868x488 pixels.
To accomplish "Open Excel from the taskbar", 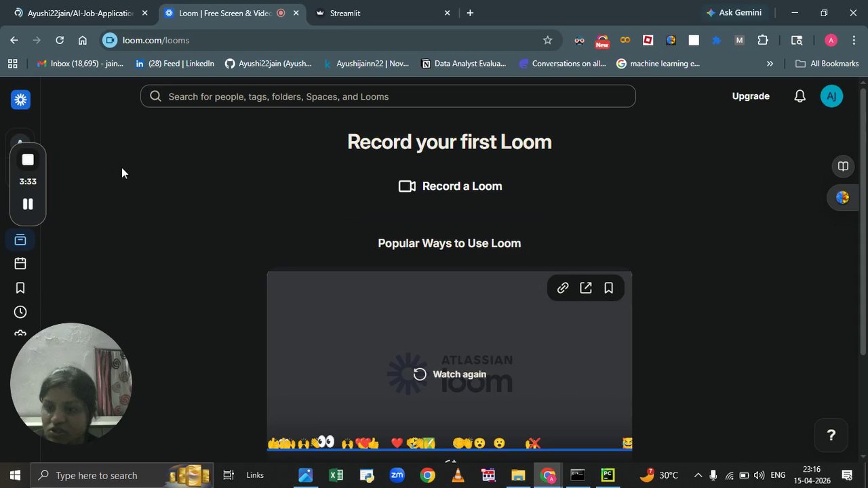I will coord(336,475).
